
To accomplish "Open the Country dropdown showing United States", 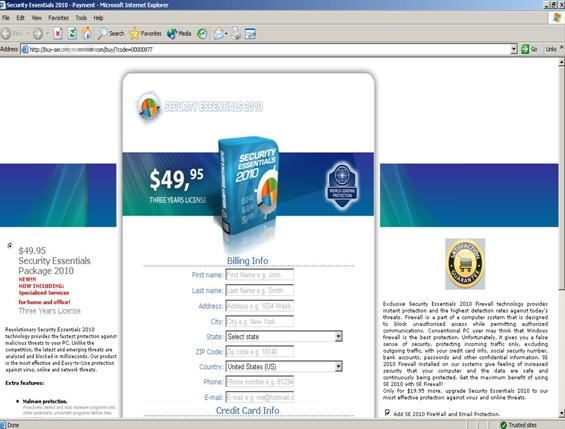I will coord(284,367).
